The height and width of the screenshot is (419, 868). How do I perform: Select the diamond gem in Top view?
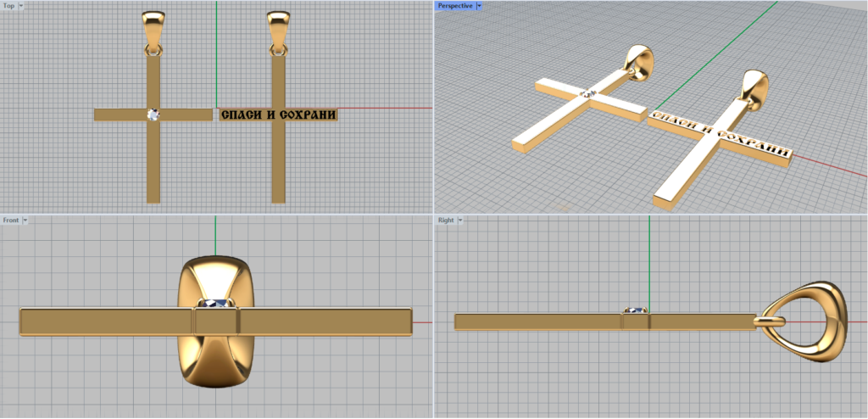[x=153, y=115]
